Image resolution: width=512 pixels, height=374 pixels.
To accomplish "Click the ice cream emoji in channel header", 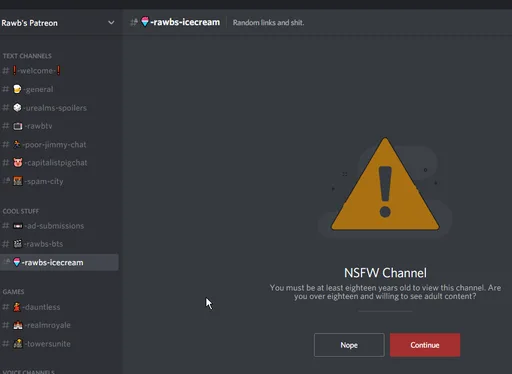I will click(145, 22).
